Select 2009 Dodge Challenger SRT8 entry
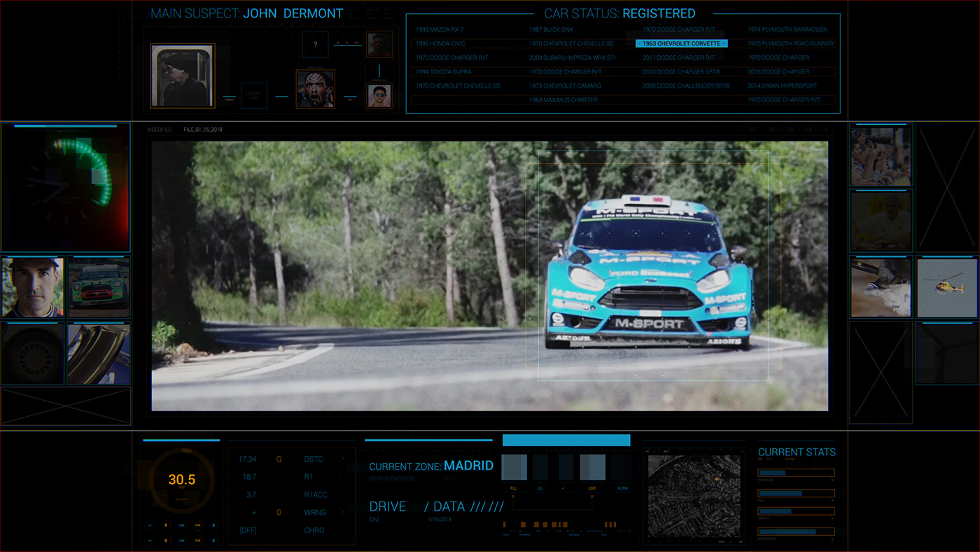This screenshot has height=552, width=980. click(x=686, y=85)
